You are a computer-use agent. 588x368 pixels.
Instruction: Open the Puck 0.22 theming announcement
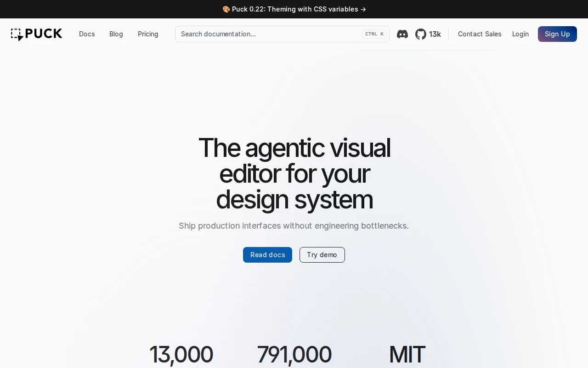(x=294, y=9)
